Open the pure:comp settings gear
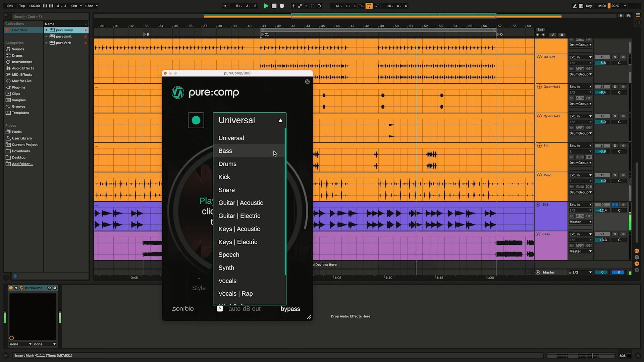The width and height of the screenshot is (644, 362). pyautogui.click(x=308, y=81)
